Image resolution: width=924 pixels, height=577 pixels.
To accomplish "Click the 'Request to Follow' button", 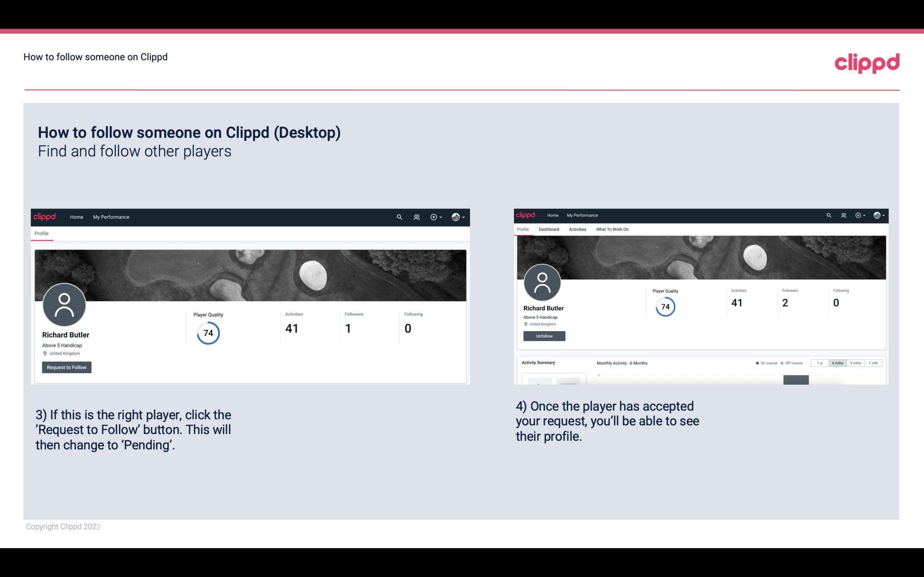I will pyautogui.click(x=67, y=367).
